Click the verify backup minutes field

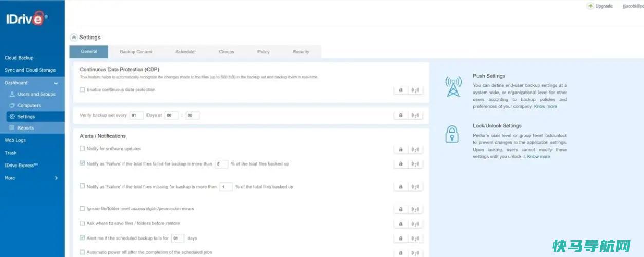pos(192,116)
